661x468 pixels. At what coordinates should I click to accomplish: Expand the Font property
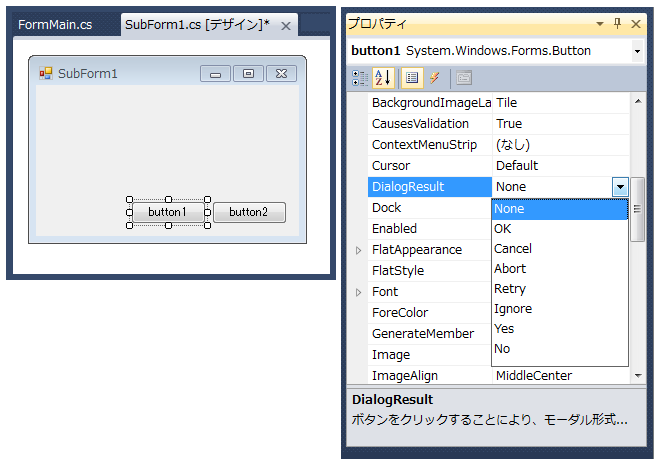coord(358,292)
